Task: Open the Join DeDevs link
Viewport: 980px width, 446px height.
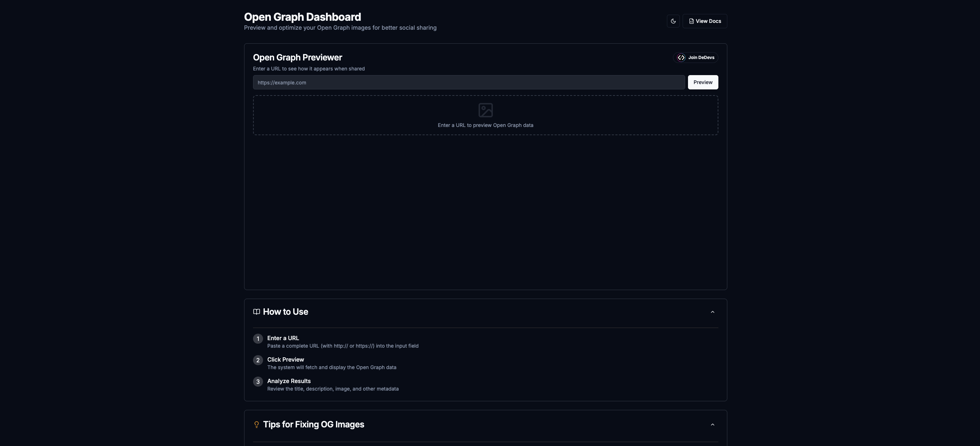Action: [x=696, y=58]
